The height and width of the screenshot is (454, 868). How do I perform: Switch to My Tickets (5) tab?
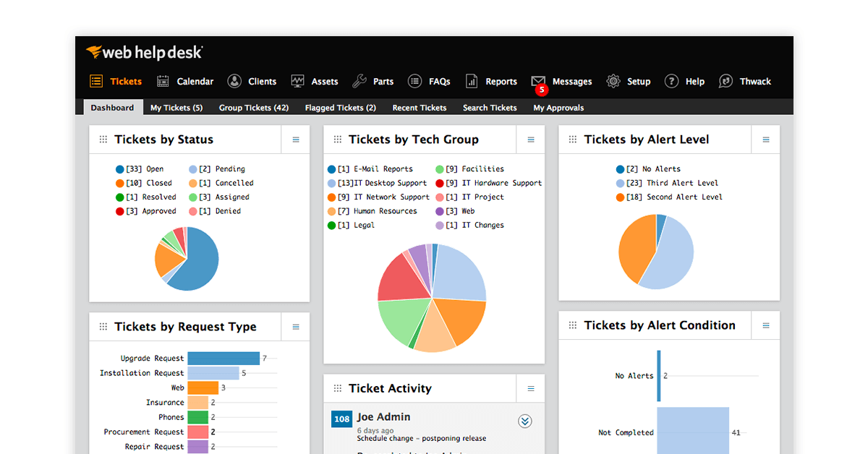click(176, 108)
